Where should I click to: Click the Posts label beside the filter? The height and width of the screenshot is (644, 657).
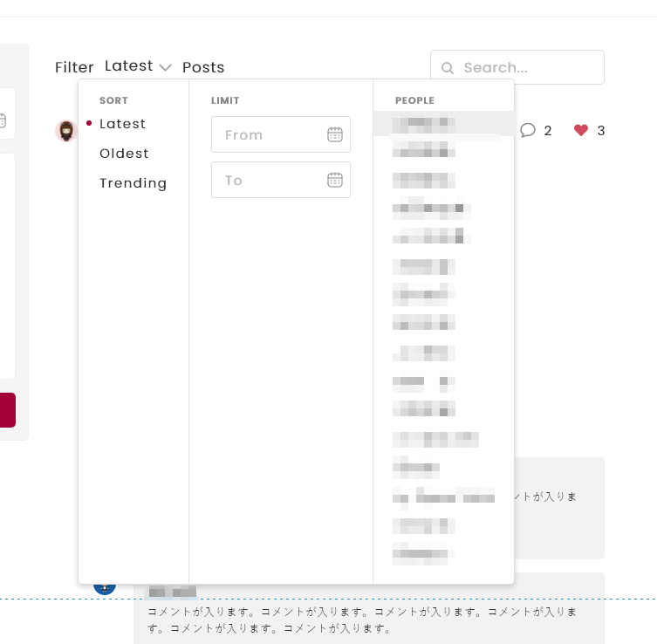click(203, 67)
